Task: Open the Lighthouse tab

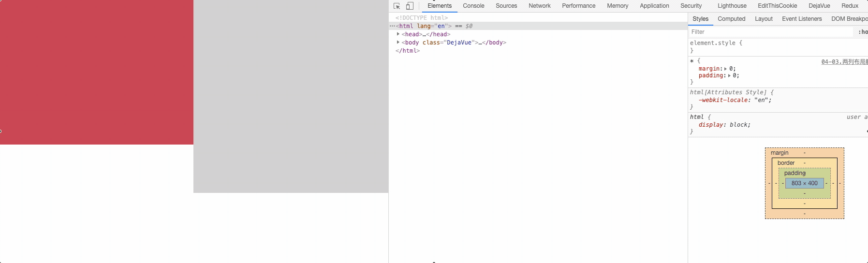Action: (732, 6)
